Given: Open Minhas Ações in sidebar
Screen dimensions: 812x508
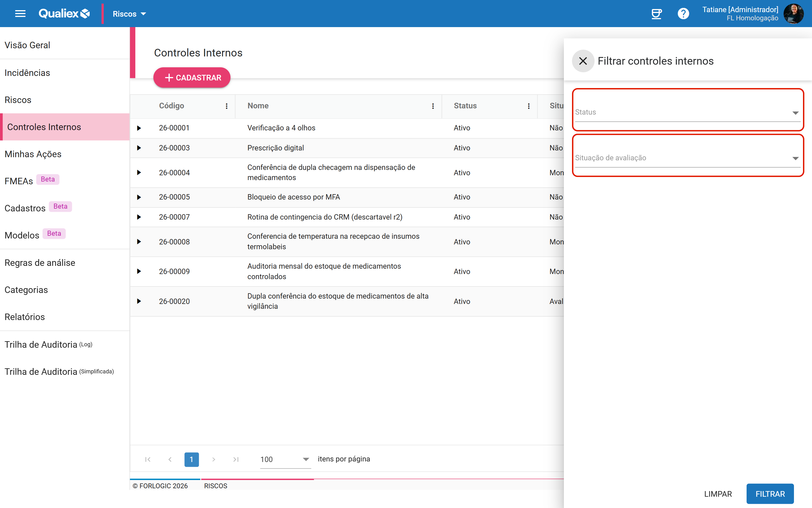Looking at the screenshot, I should coord(65,154).
